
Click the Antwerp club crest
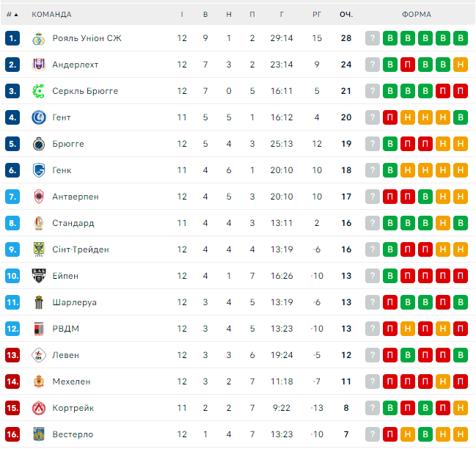pyautogui.click(x=39, y=197)
